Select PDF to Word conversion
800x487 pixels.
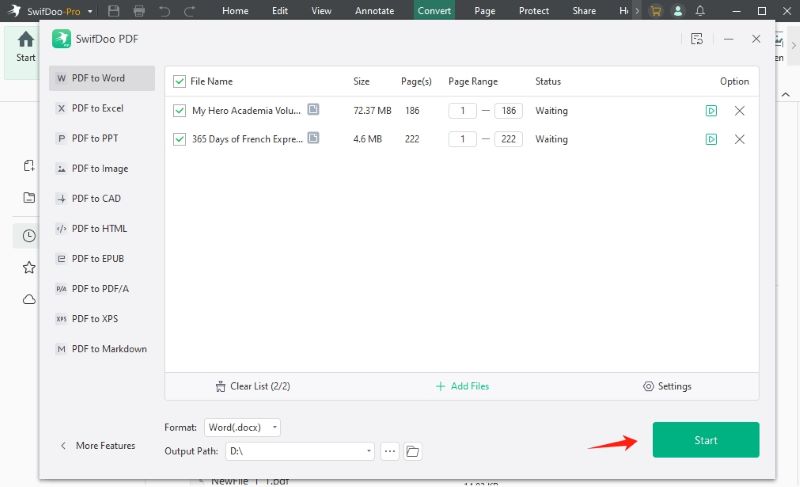coord(102,78)
